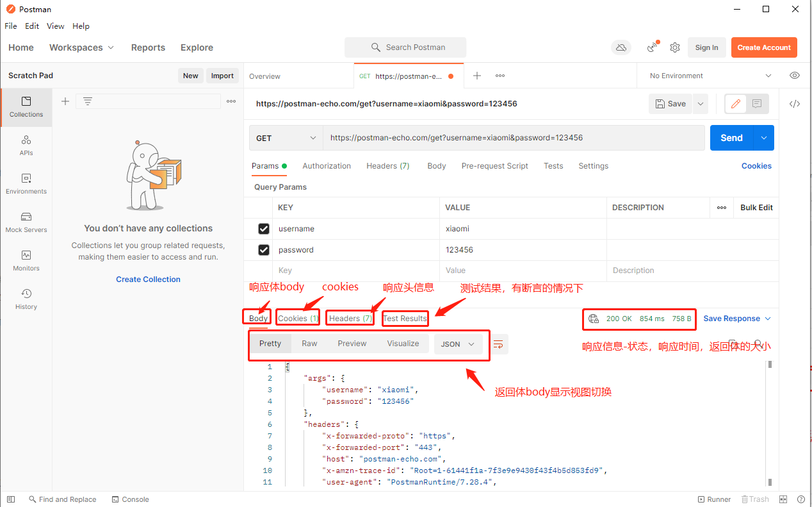The height and width of the screenshot is (507, 812).
Task: Click the New button
Action: [x=190, y=76]
